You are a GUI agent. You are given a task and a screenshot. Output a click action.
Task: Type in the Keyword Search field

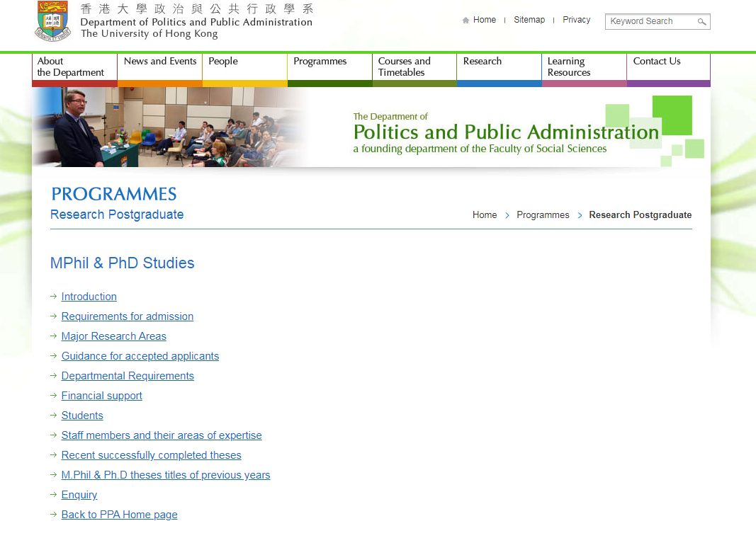pyautogui.click(x=650, y=22)
